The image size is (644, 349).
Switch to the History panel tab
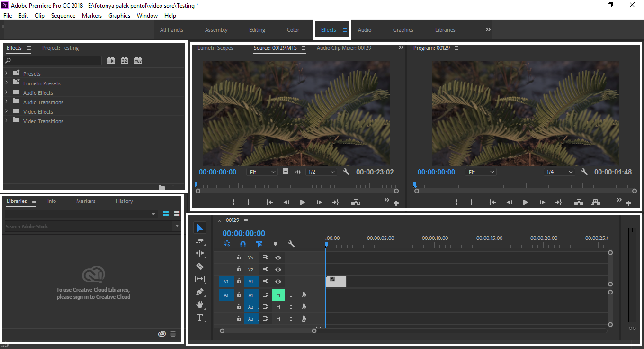click(124, 201)
